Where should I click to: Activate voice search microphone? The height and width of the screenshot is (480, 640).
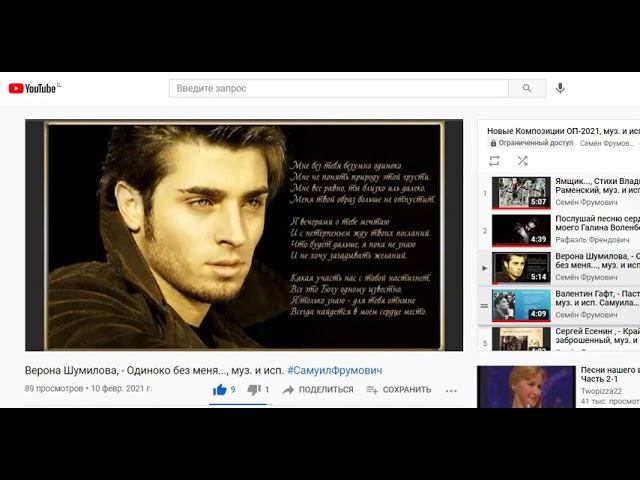560,88
